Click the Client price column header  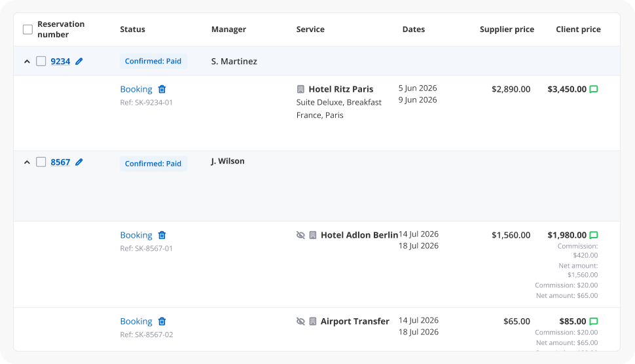click(x=578, y=29)
